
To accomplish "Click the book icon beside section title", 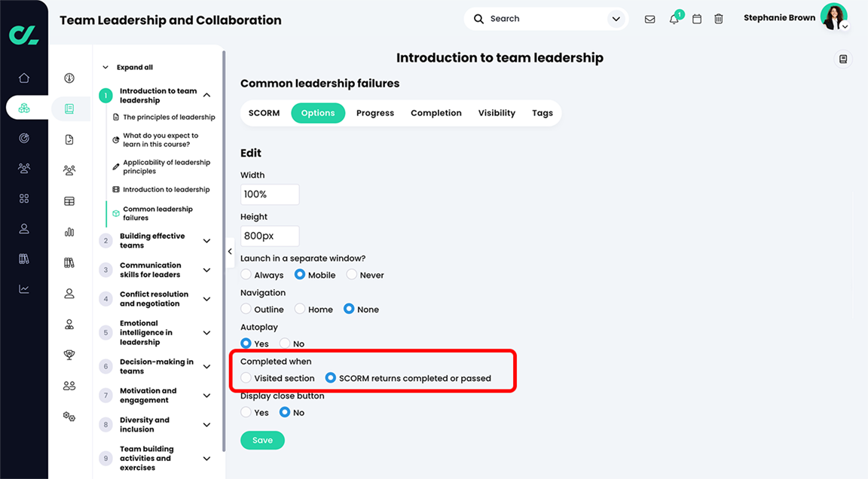I will 843,59.
